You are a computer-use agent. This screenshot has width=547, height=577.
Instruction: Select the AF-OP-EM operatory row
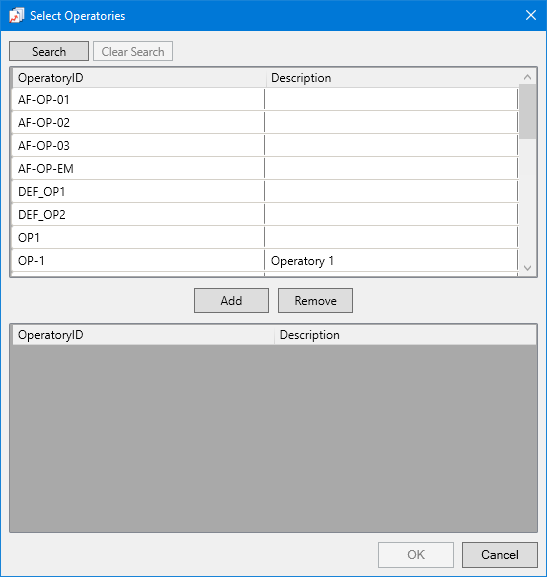click(265, 169)
